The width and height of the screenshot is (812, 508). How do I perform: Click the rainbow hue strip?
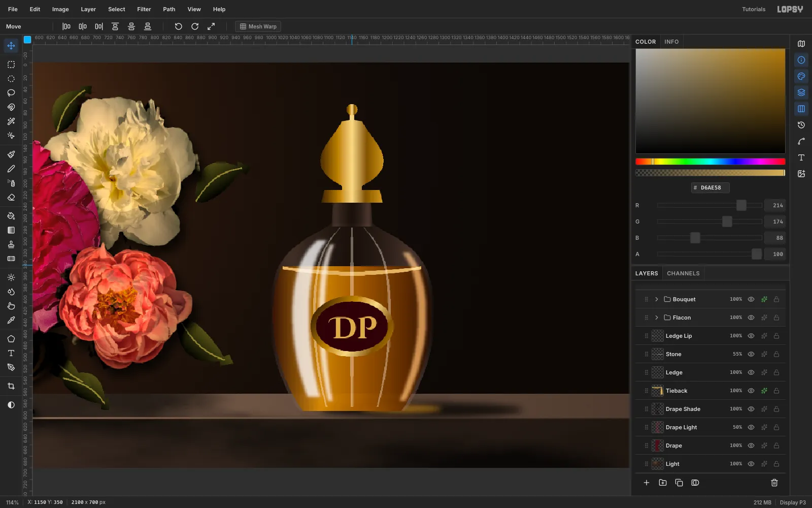point(710,162)
